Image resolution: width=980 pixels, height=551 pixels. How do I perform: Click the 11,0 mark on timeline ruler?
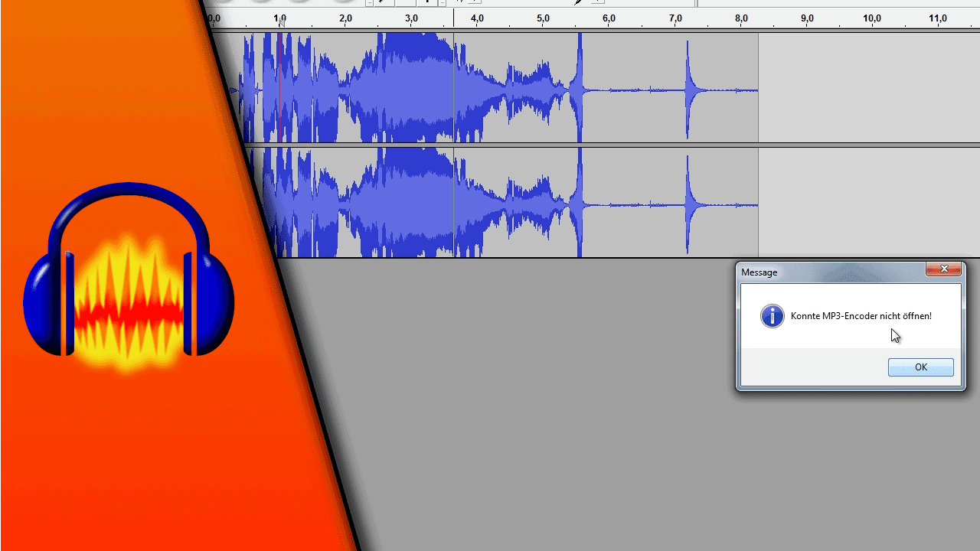pos(938,18)
